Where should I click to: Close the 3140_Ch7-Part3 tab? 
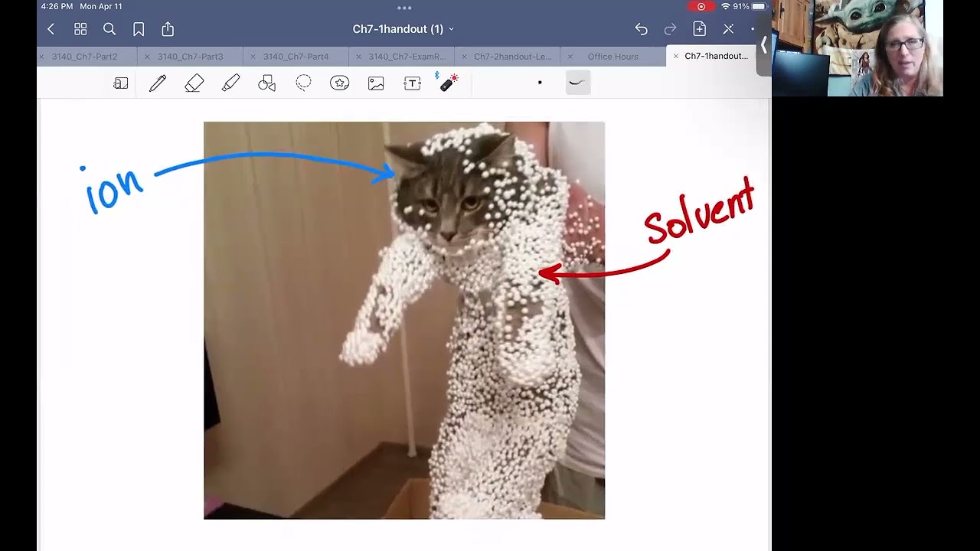pyautogui.click(x=147, y=57)
